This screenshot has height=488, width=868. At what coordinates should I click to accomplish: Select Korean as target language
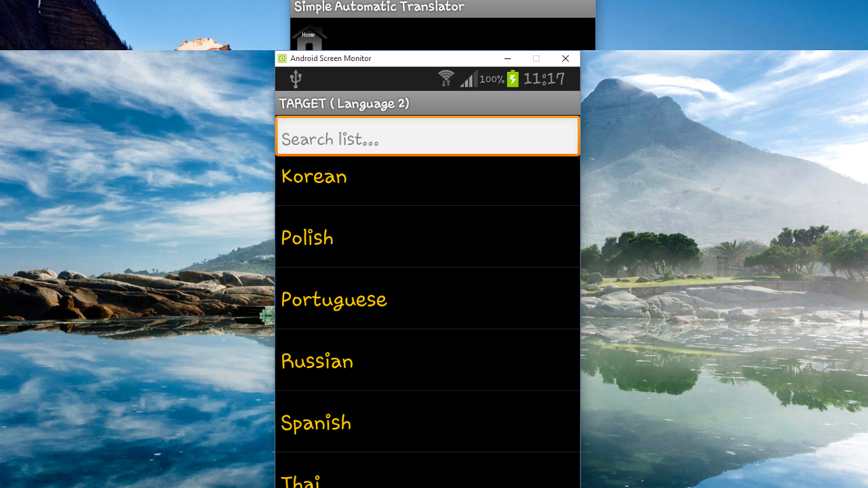pos(428,181)
